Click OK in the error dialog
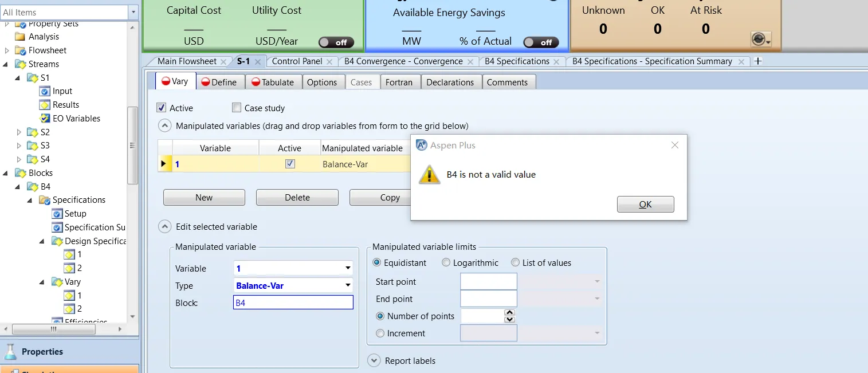The image size is (868, 373). click(x=645, y=205)
